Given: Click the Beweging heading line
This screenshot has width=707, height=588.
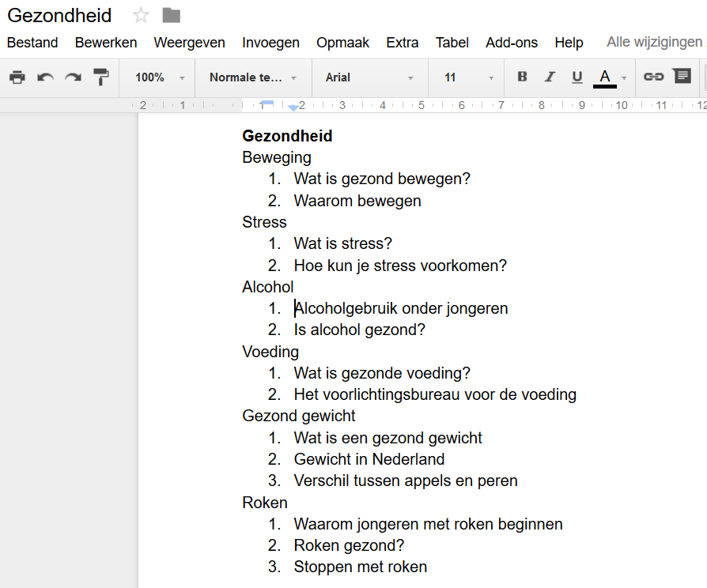Looking at the screenshot, I should pos(277,158).
